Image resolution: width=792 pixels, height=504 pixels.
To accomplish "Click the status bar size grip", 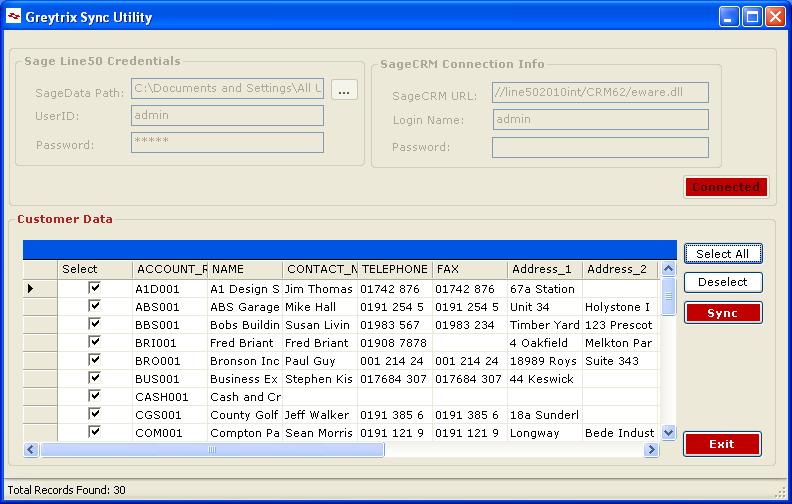I will (x=781, y=493).
